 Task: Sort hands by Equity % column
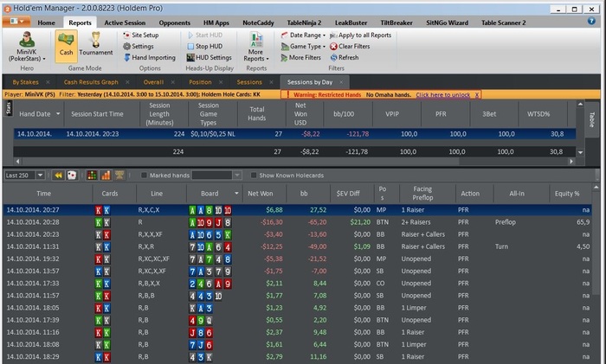567,194
